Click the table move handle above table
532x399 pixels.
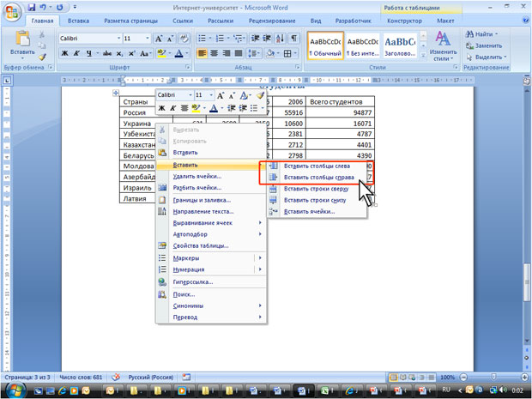point(115,92)
